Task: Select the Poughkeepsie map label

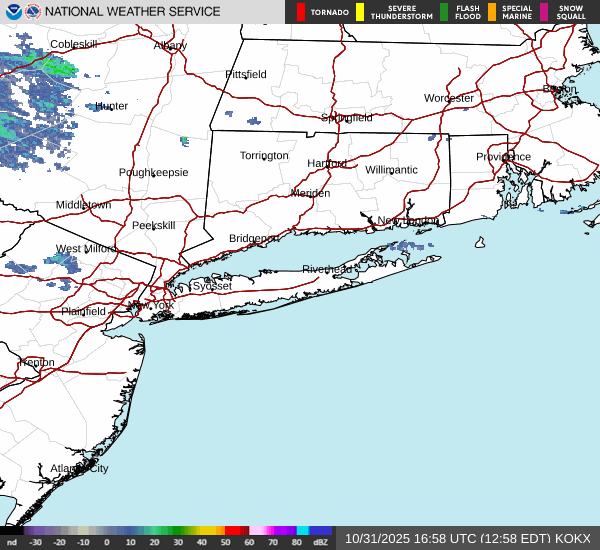Action: pyautogui.click(x=153, y=172)
